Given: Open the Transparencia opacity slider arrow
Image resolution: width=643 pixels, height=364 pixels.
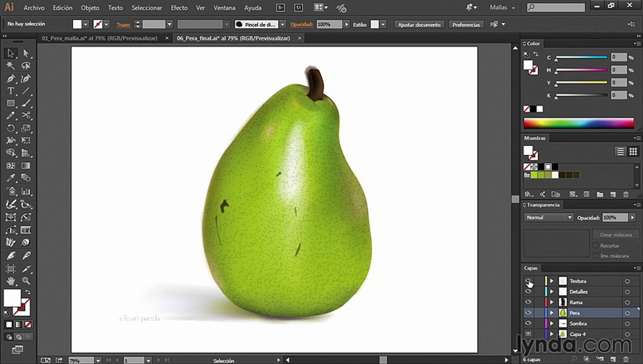Looking at the screenshot, I should 632,217.
